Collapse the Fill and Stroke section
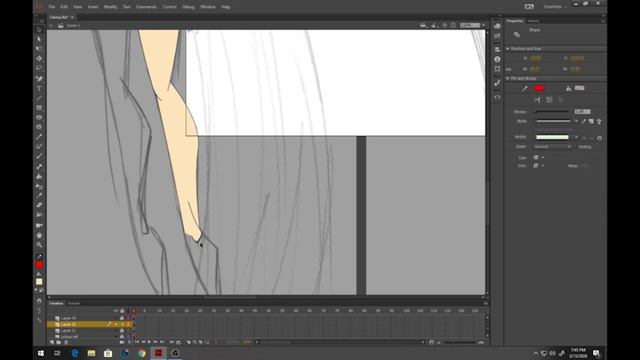Screen dimensions: 640x360 tap(508, 78)
